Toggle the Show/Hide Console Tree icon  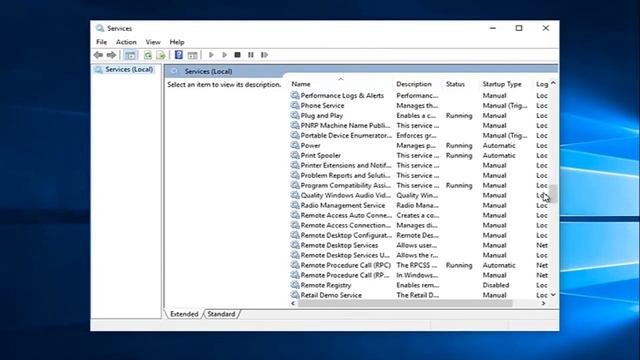[130, 55]
